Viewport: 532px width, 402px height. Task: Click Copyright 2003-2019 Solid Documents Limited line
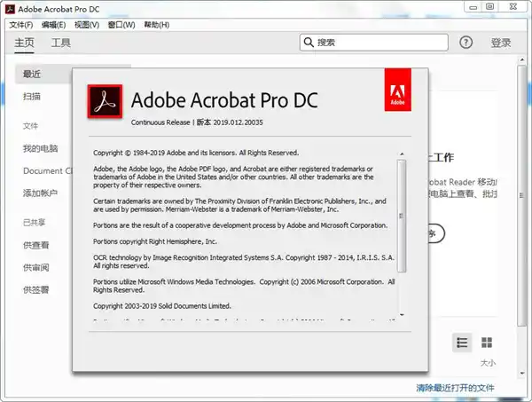pos(162,306)
